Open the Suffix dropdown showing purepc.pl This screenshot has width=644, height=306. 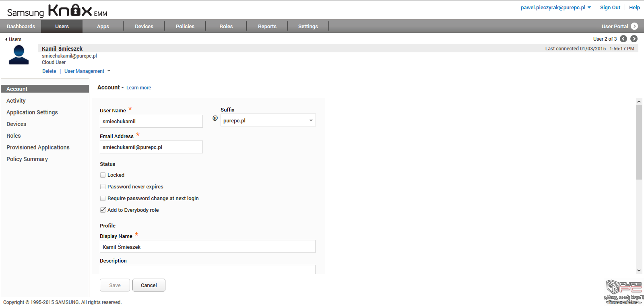[268, 120]
